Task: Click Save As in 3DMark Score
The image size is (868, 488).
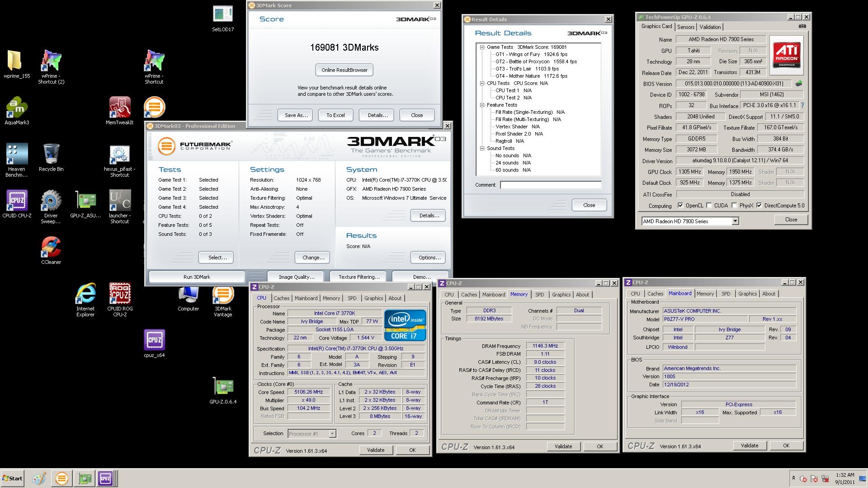Action: [296, 115]
